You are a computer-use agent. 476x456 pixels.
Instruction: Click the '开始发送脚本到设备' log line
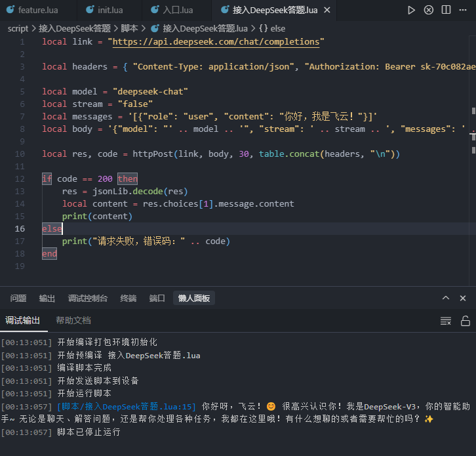coord(98,381)
